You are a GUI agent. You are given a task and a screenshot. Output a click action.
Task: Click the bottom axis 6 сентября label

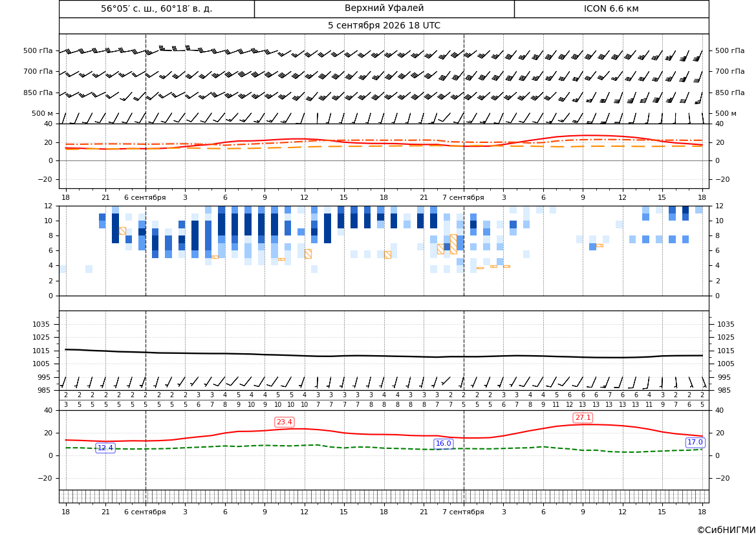145,512
